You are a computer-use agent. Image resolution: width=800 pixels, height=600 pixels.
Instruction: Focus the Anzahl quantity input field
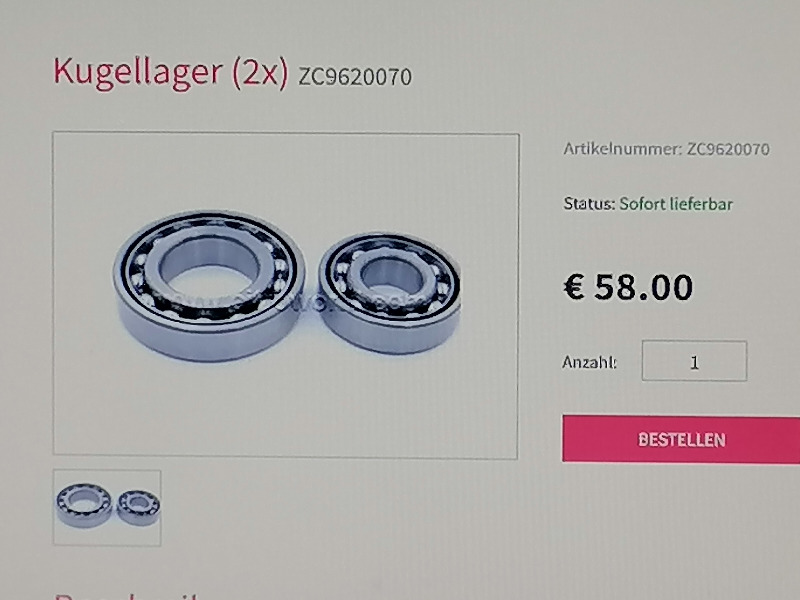pyautogui.click(x=694, y=361)
